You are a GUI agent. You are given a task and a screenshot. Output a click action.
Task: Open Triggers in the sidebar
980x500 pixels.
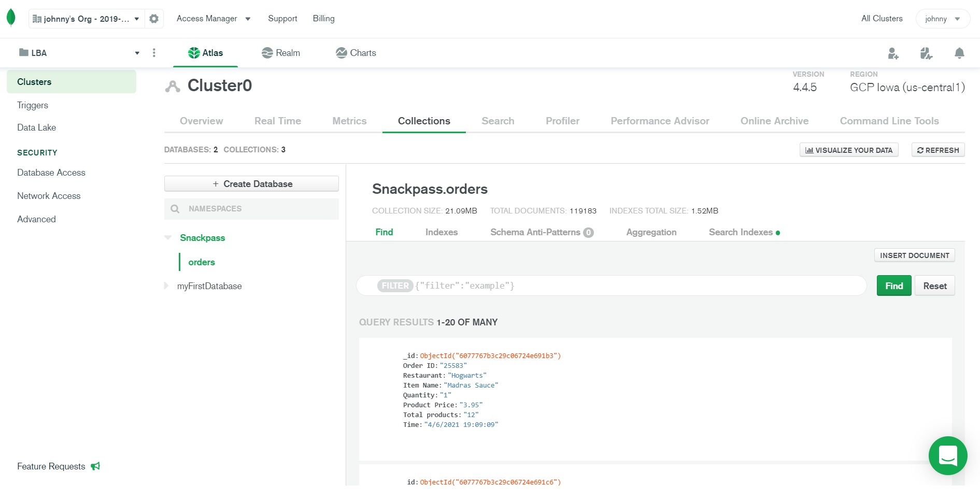click(x=33, y=105)
